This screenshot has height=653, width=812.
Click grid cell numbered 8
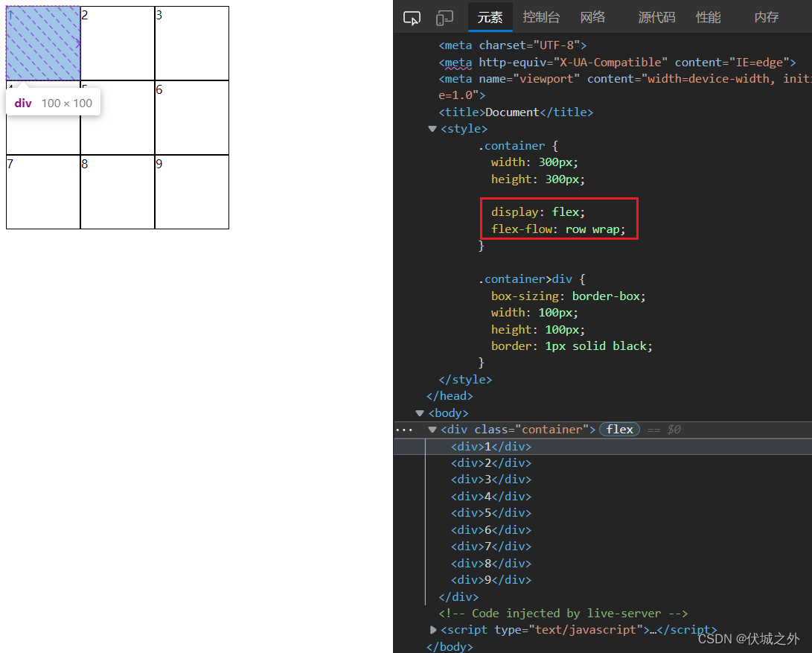[118, 192]
